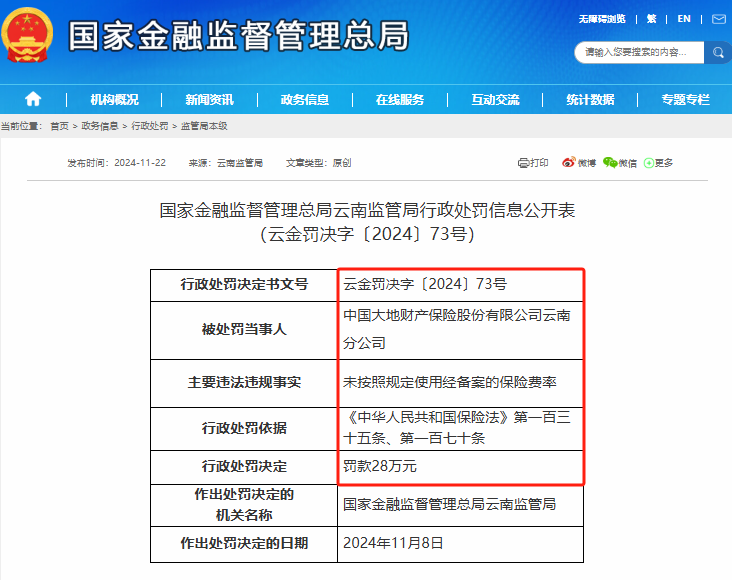
Task: Open the 统计数据 menu
Action: point(591,99)
